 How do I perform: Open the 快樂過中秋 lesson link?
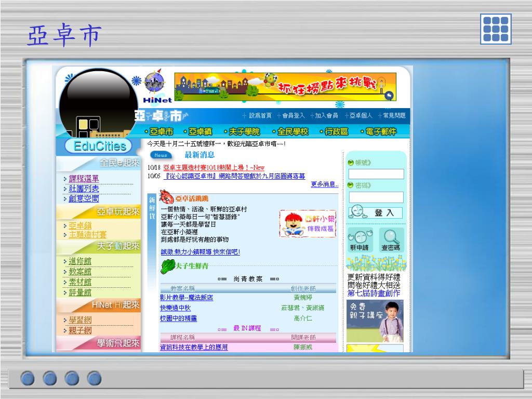[x=176, y=308]
